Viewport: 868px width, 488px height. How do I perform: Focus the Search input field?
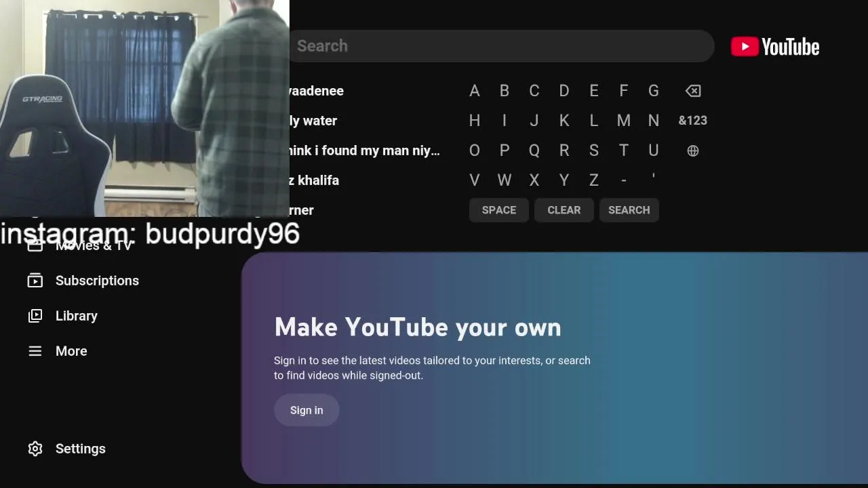coord(500,46)
